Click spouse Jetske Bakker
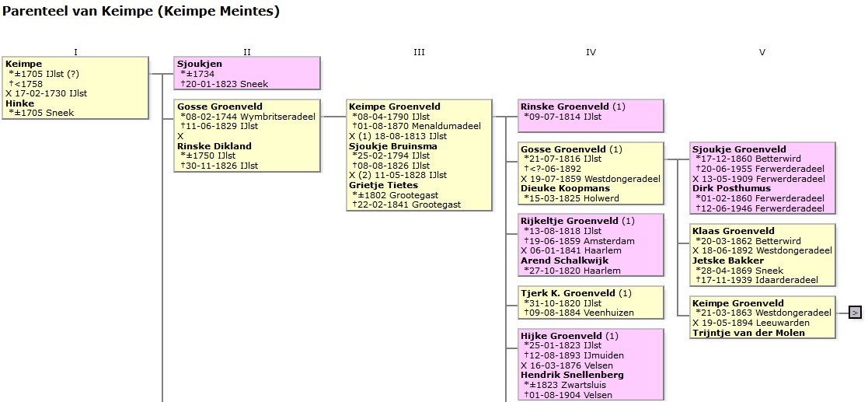 [728, 260]
